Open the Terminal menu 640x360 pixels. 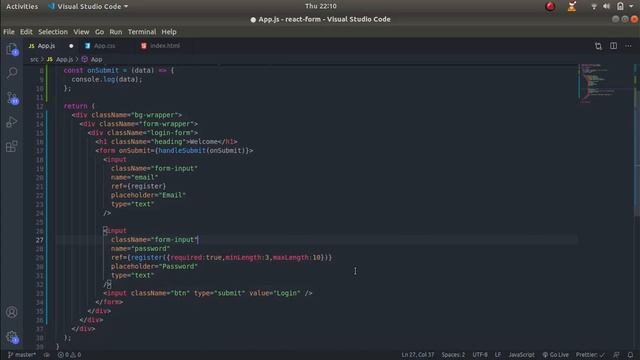click(x=142, y=32)
